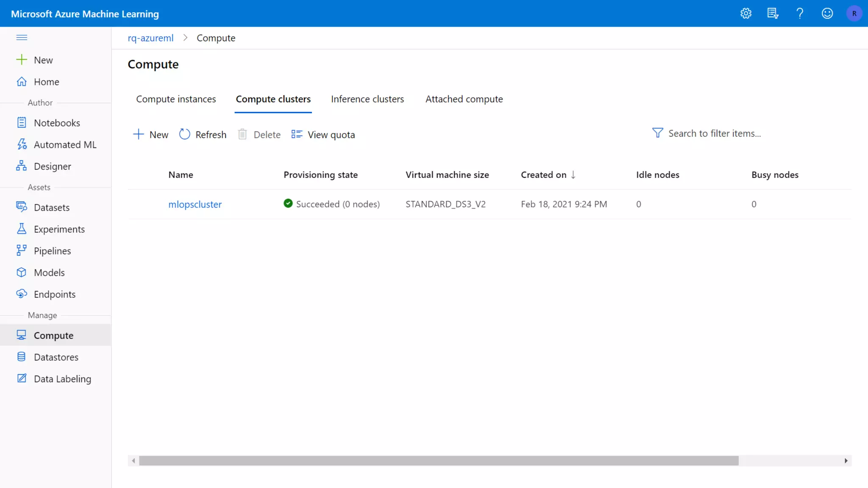Open the Endpoints page
This screenshot has height=488, width=868.
click(55, 294)
